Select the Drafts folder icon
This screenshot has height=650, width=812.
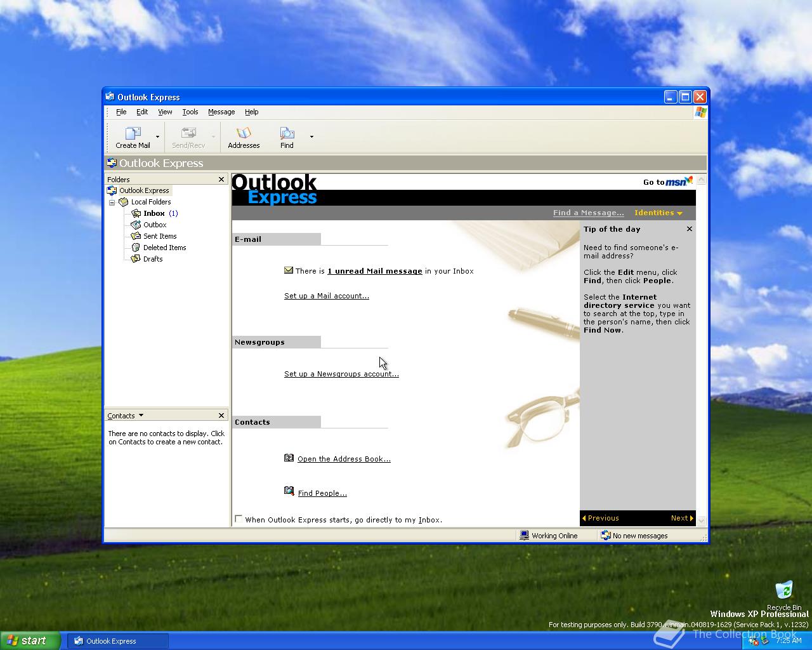136,259
